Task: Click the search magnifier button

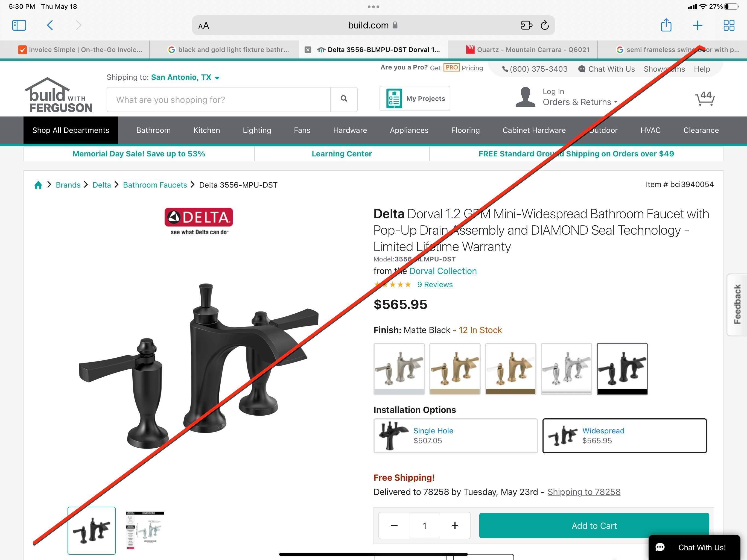Action: [344, 99]
